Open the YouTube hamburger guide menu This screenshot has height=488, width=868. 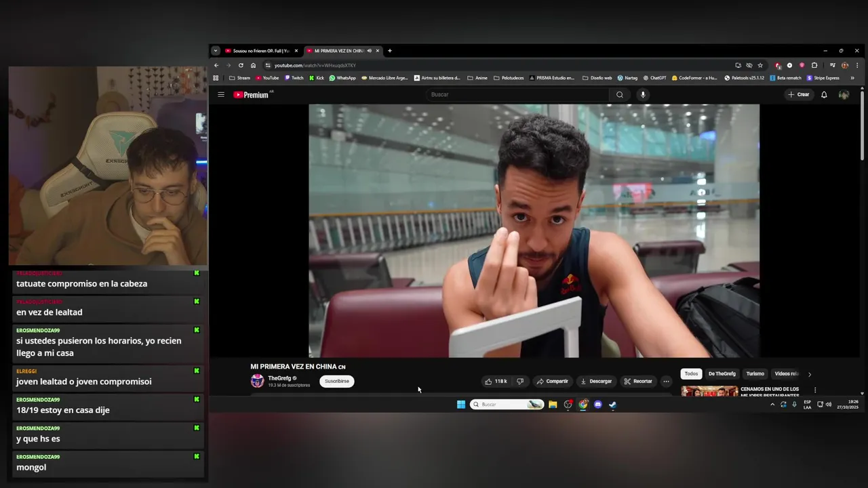(x=221, y=95)
